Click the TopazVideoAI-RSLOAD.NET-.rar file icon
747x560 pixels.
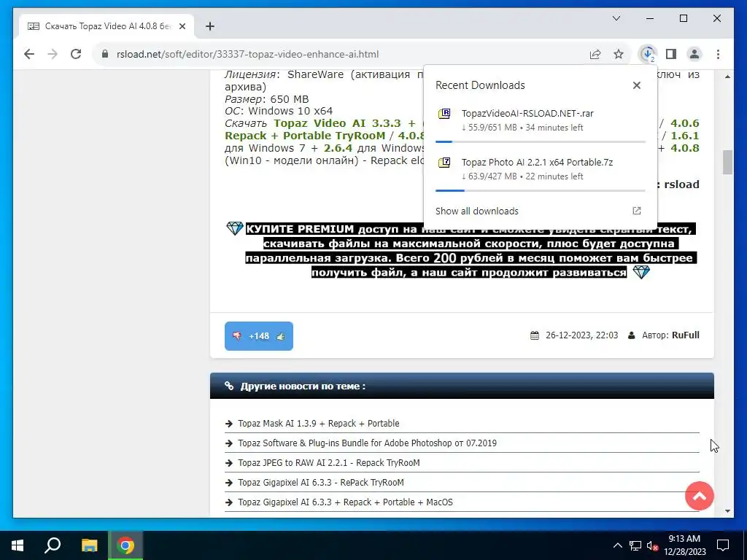(x=444, y=114)
